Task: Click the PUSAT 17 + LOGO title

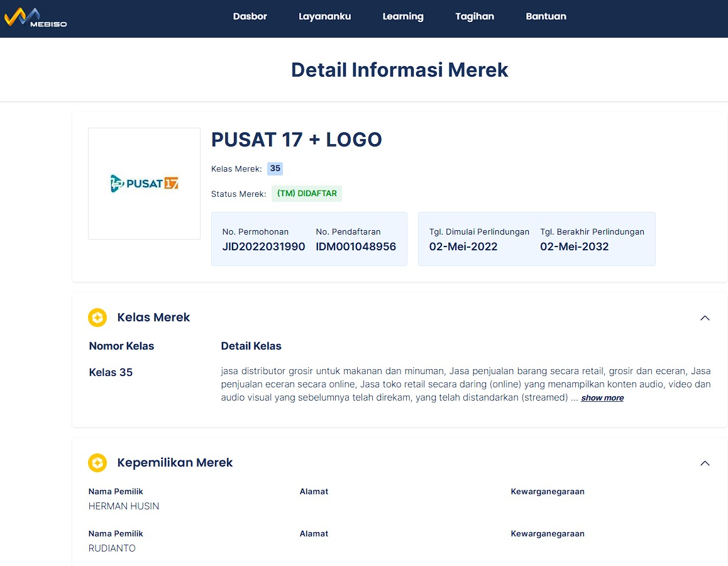Action: (x=296, y=139)
